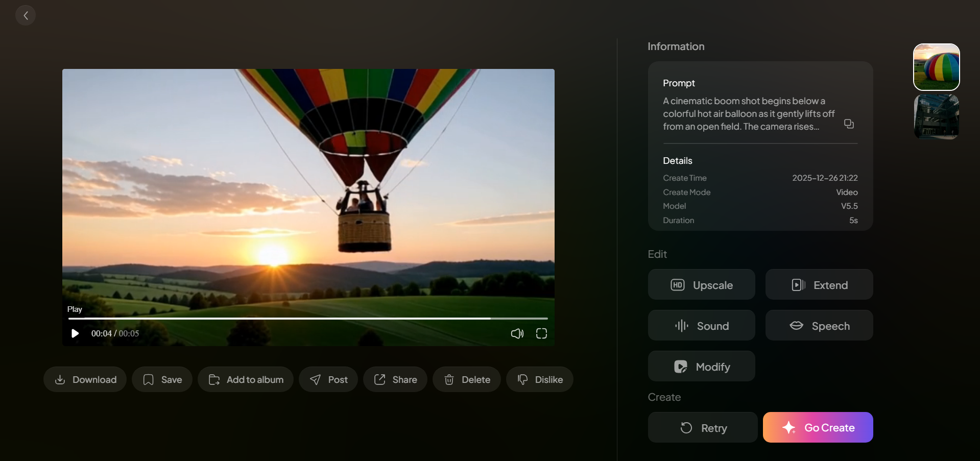
Task: Seek on the video progress bar
Action: click(308, 318)
